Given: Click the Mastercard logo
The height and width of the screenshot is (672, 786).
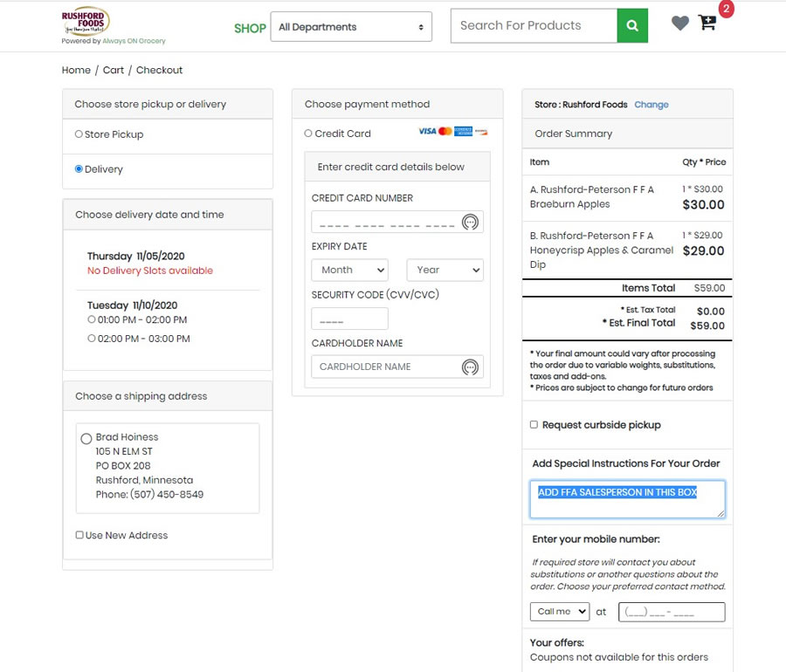Looking at the screenshot, I should pos(445,131).
